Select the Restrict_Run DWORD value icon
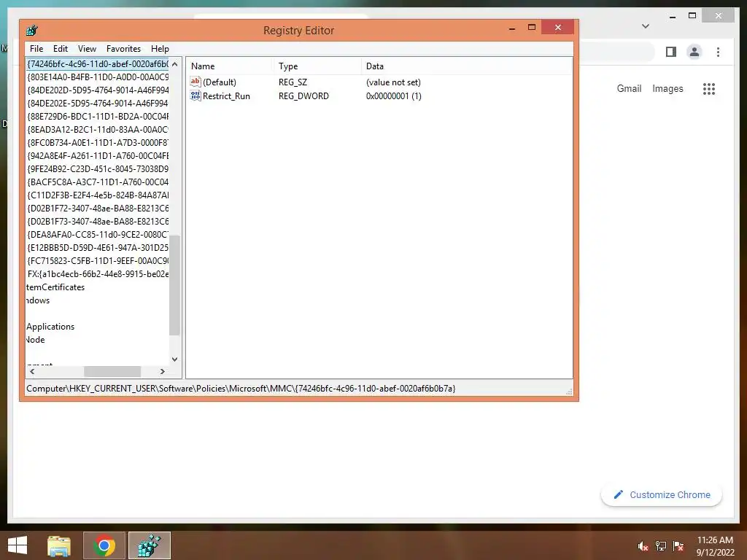 (196, 96)
